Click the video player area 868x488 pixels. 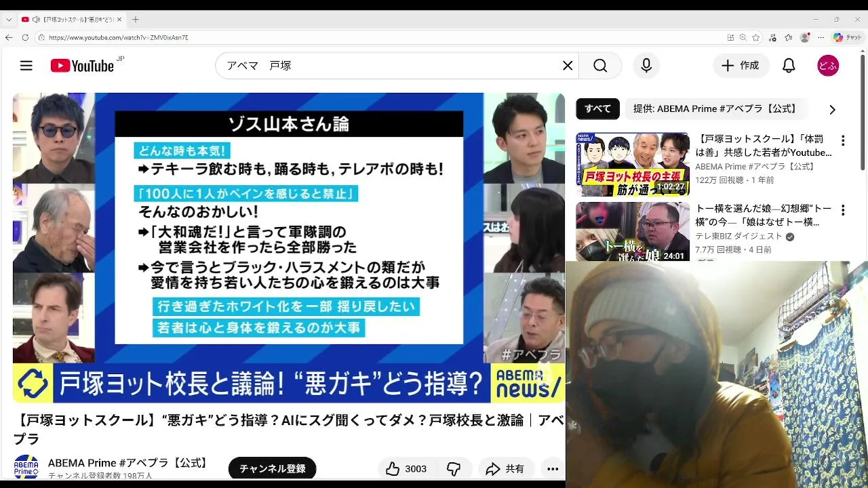click(289, 248)
